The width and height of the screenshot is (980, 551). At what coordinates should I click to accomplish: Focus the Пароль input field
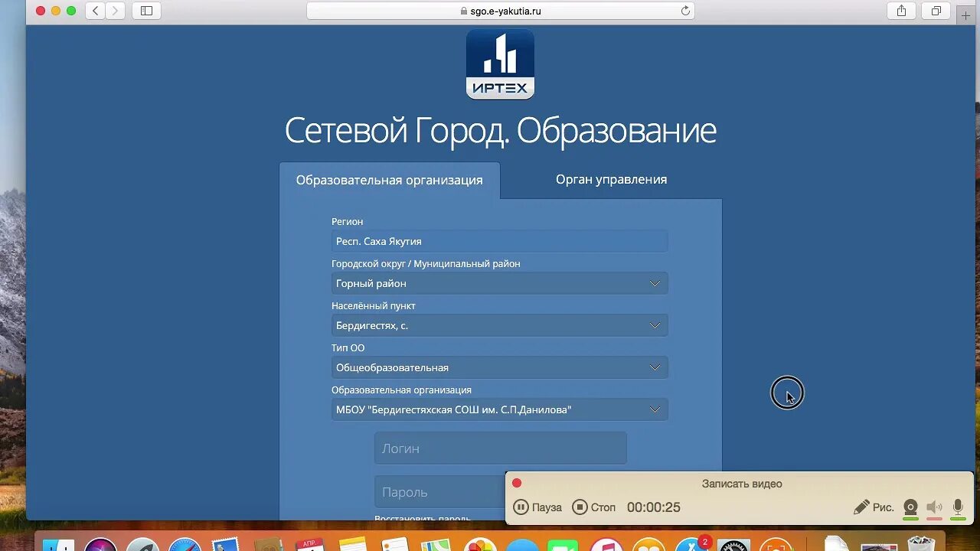pos(439,492)
